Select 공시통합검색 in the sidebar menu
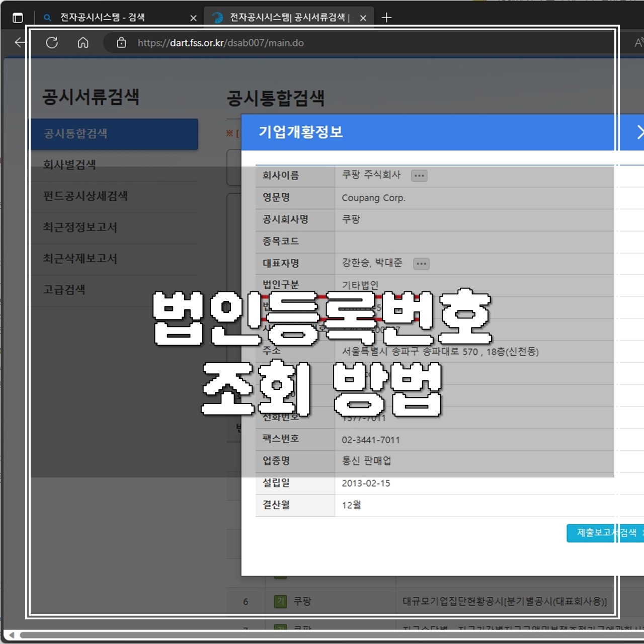Image resolution: width=644 pixels, height=644 pixels. tap(114, 134)
